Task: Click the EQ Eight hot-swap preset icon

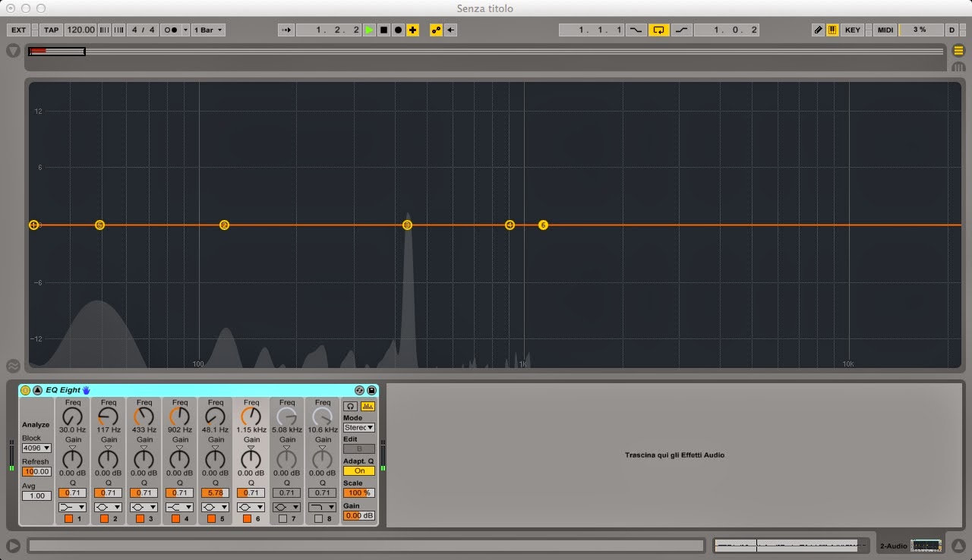Action: (x=359, y=390)
